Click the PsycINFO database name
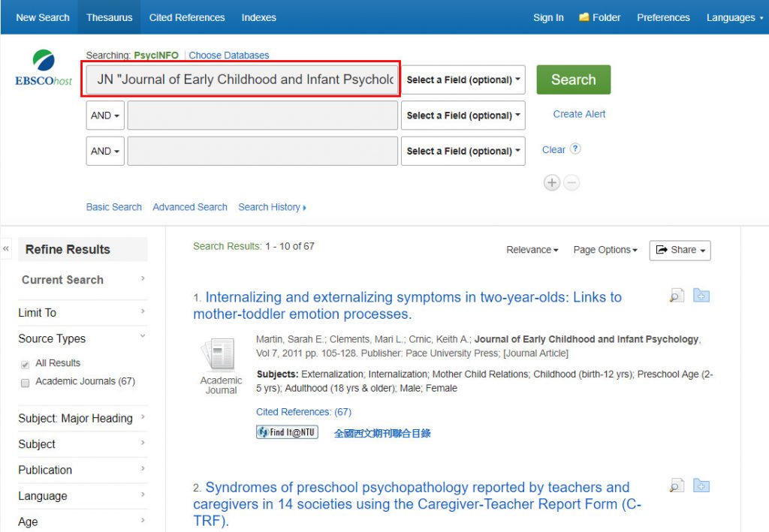This screenshot has width=769, height=532. [x=156, y=56]
